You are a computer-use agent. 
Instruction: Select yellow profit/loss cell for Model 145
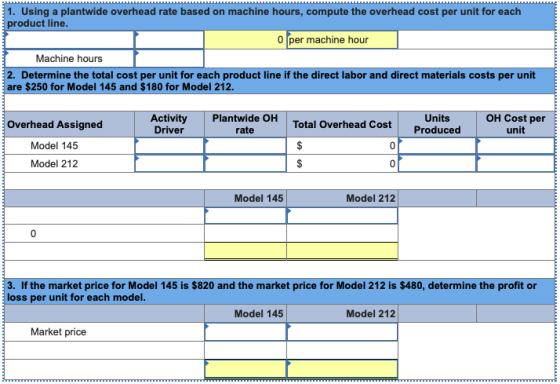pos(245,369)
